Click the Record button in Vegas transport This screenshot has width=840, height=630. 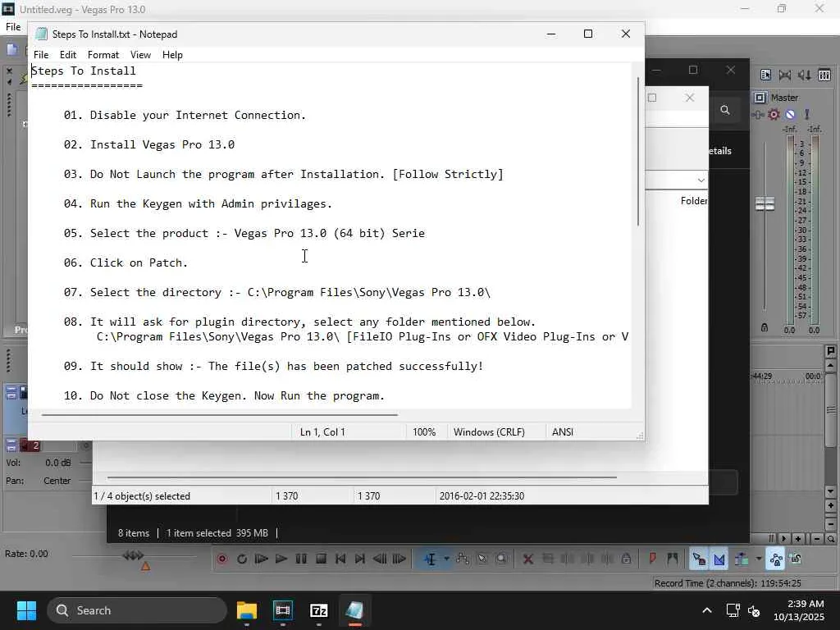click(221, 559)
